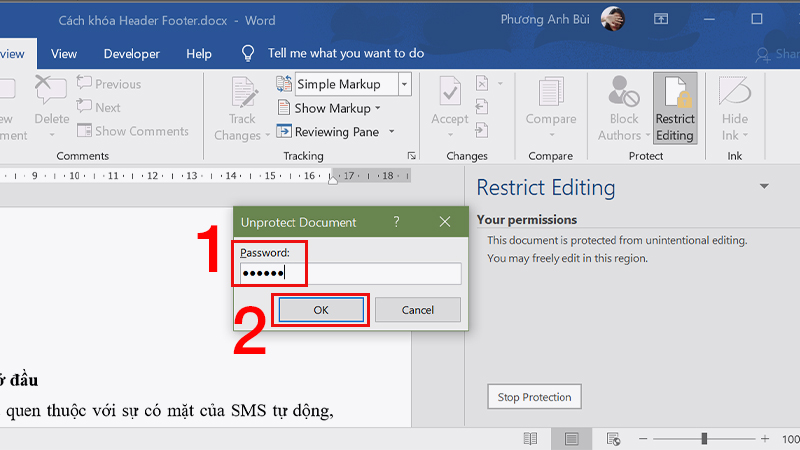
Task: Toggle Track Changes icon
Action: click(x=244, y=92)
